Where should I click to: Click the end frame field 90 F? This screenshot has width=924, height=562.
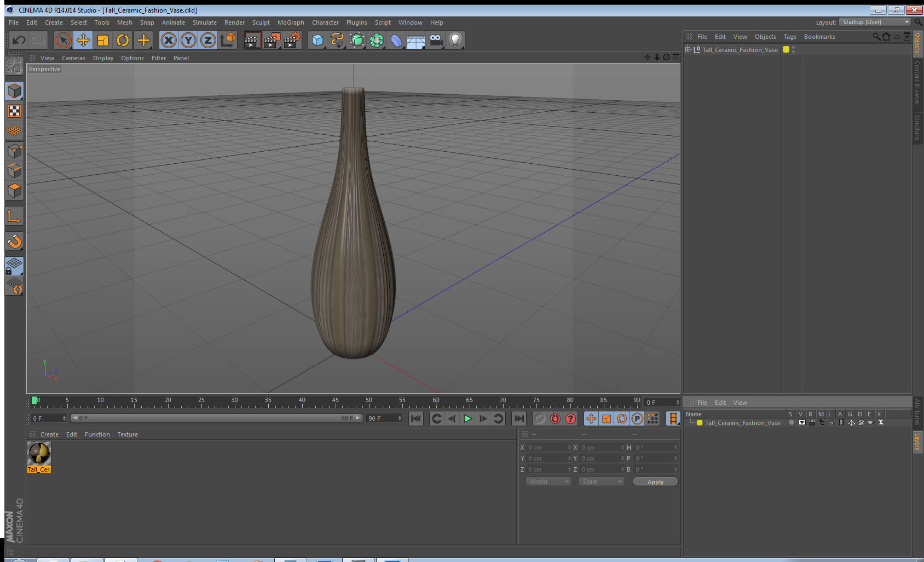click(x=384, y=418)
